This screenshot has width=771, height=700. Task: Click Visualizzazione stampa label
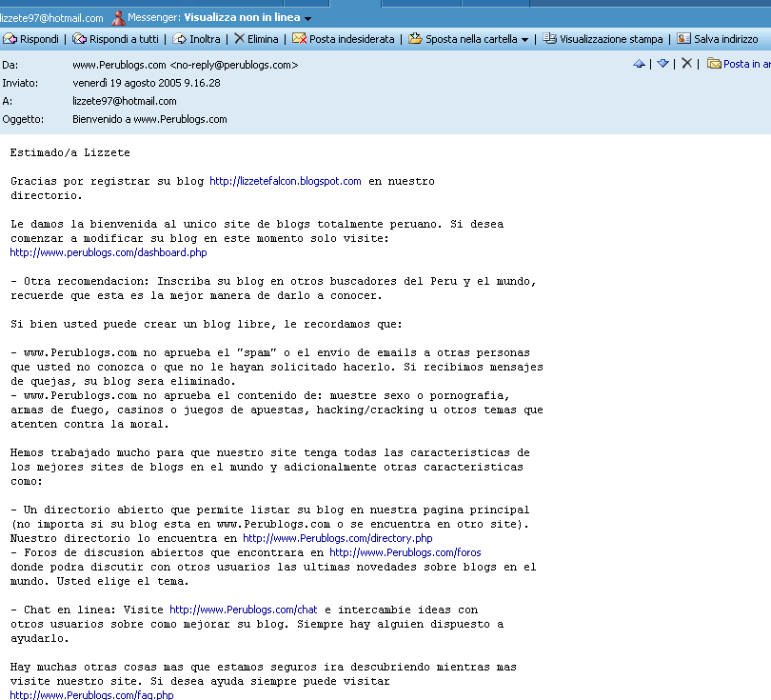tap(611, 39)
